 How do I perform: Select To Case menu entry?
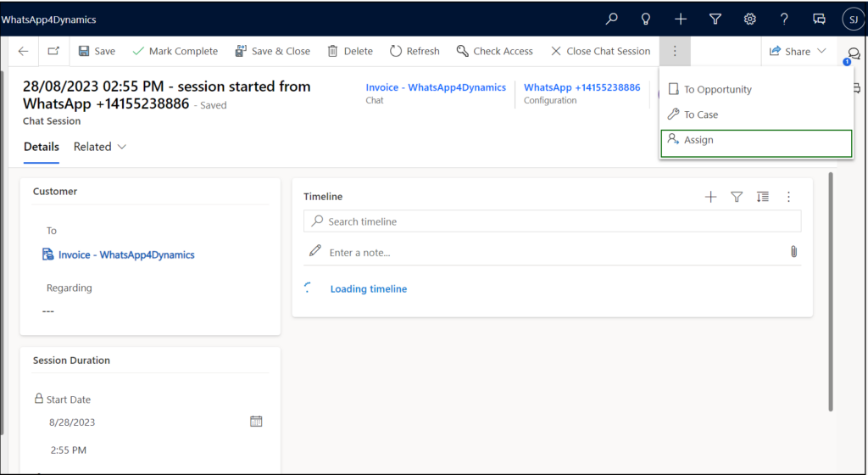pos(756,115)
